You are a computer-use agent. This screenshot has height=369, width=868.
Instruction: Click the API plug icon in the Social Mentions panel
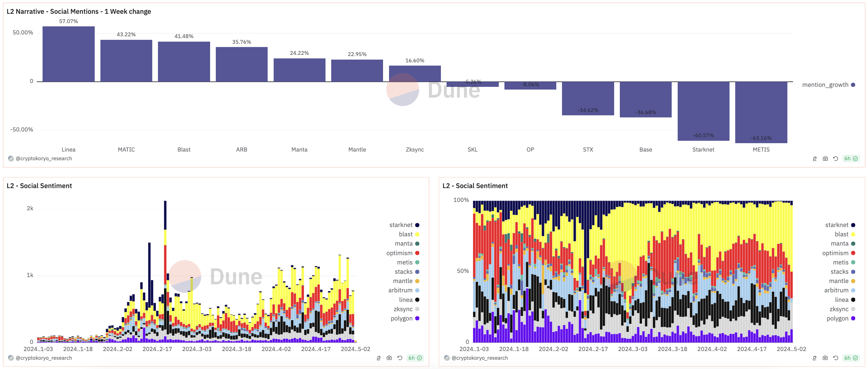(x=815, y=158)
